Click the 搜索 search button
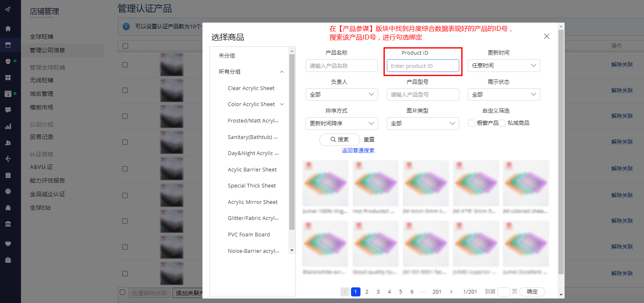This screenshot has width=644, height=303. [339, 140]
